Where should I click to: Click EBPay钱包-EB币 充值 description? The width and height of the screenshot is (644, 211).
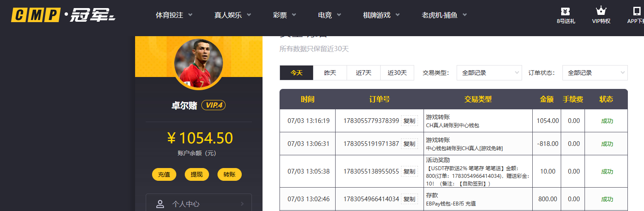(450, 203)
